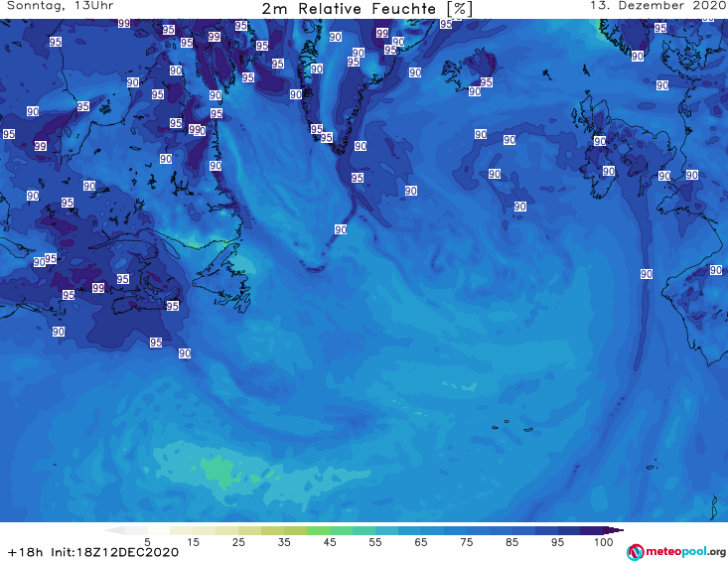
Task: Click the '95' label on the color scale
Action: (x=557, y=542)
